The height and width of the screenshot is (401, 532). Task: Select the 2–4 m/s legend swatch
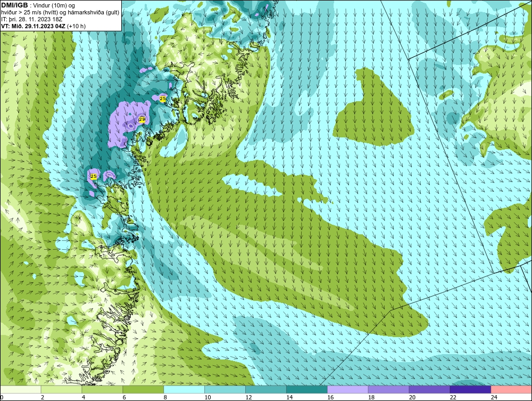[x=61, y=389]
